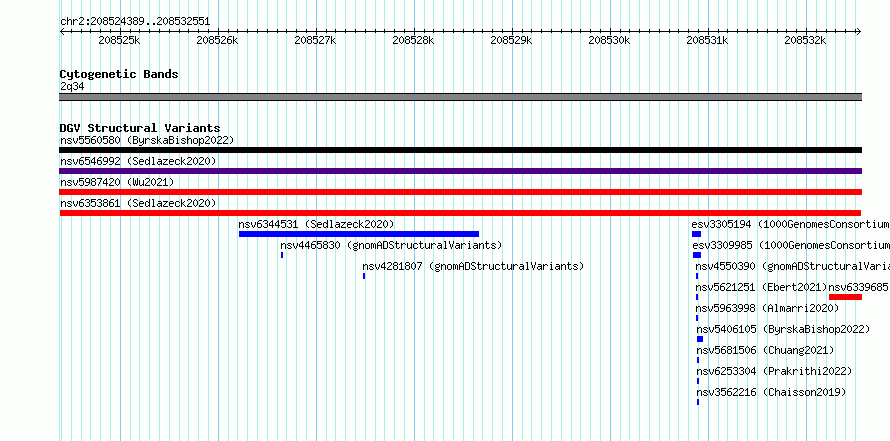Open the nsv5406105 (ByrskaBishop2022) label
The image size is (890, 441).
coord(783,329)
